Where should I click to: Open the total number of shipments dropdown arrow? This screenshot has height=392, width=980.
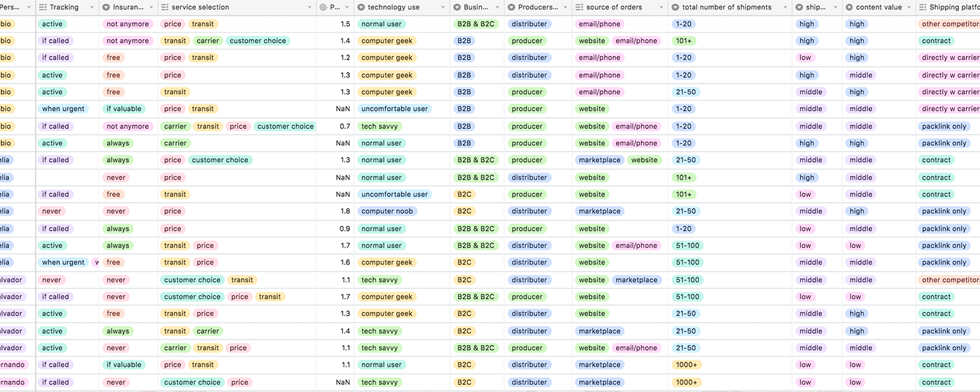[785, 7]
